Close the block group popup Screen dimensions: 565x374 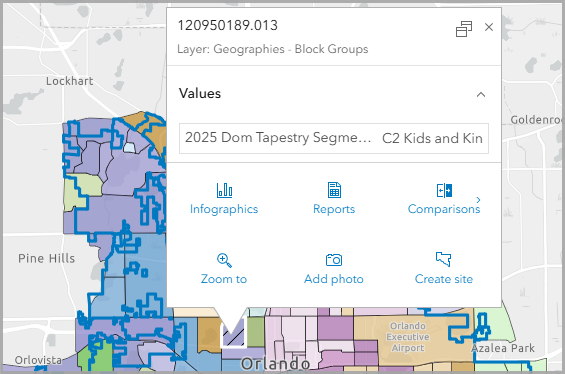coord(489,27)
